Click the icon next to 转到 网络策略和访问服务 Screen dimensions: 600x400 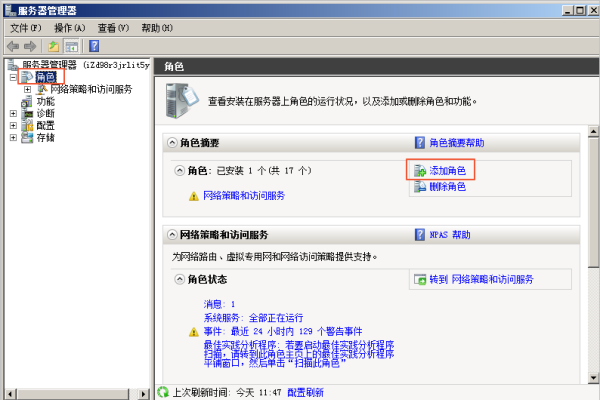(x=420, y=279)
